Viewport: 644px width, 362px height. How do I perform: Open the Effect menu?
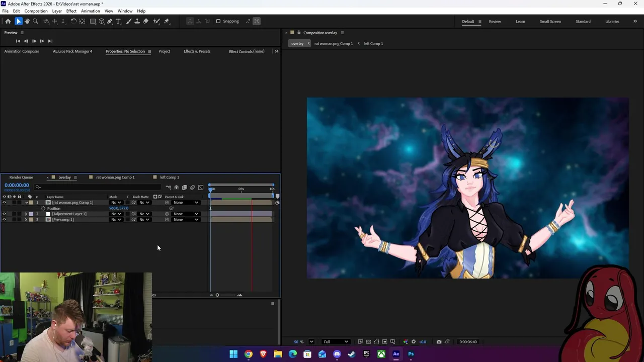[x=71, y=11]
